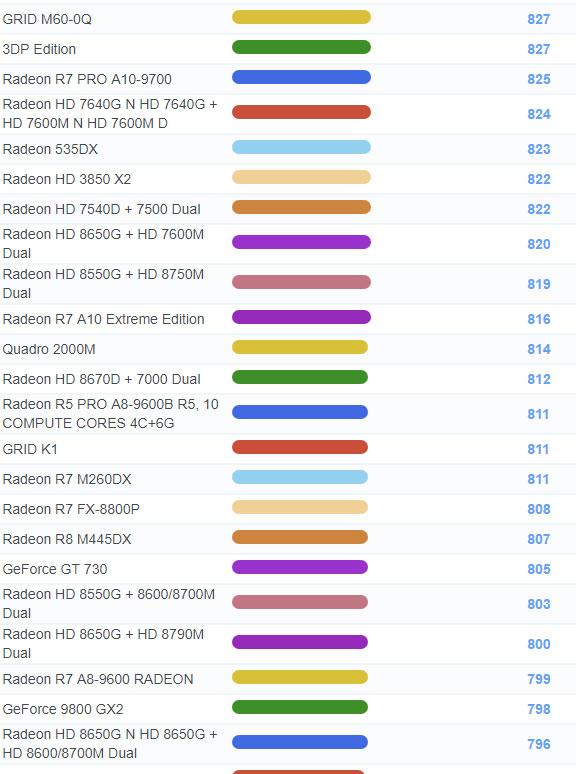Screen dimensions: 576x774
Task: Click Radeon R5 PRO A8-9600B R5 entry
Action: [111, 414]
